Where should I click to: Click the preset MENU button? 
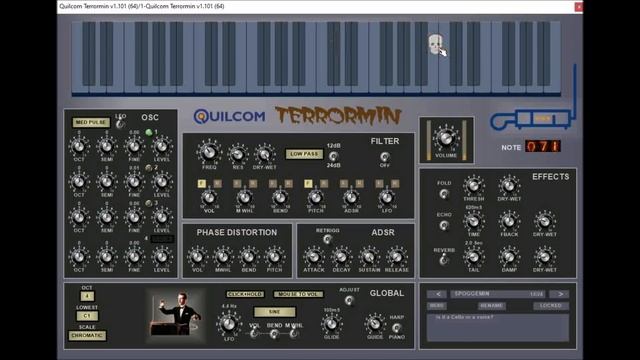pyautogui.click(x=437, y=306)
